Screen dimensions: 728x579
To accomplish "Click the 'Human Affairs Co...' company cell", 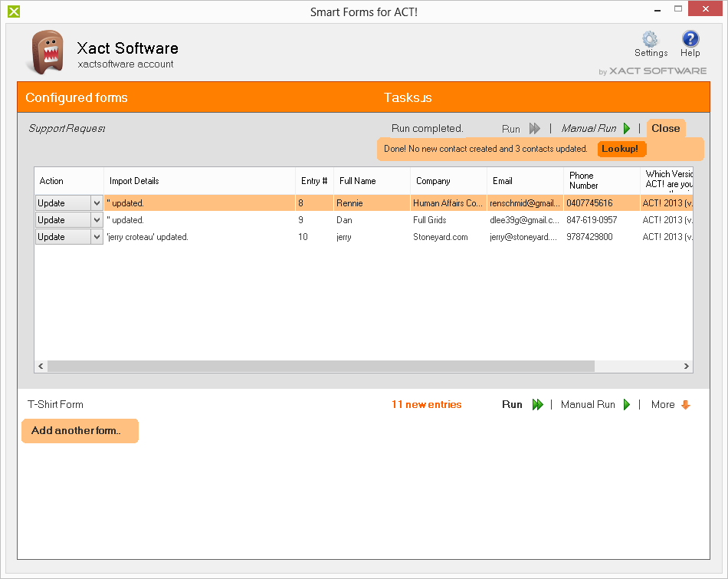I will click(x=448, y=203).
